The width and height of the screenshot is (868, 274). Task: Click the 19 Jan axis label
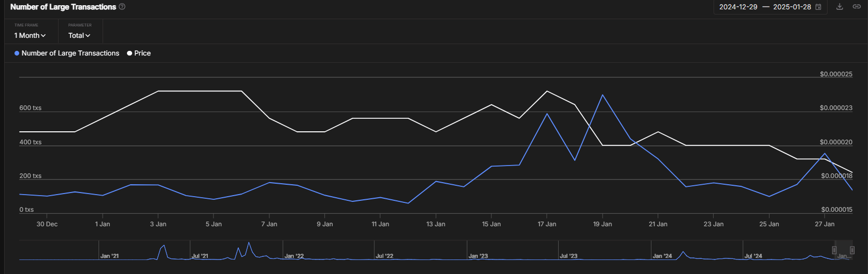(x=603, y=224)
